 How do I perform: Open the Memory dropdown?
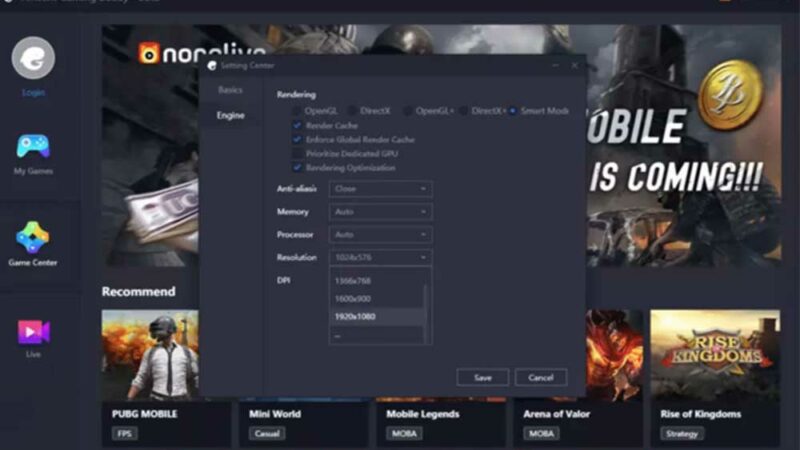click(381, 212)
